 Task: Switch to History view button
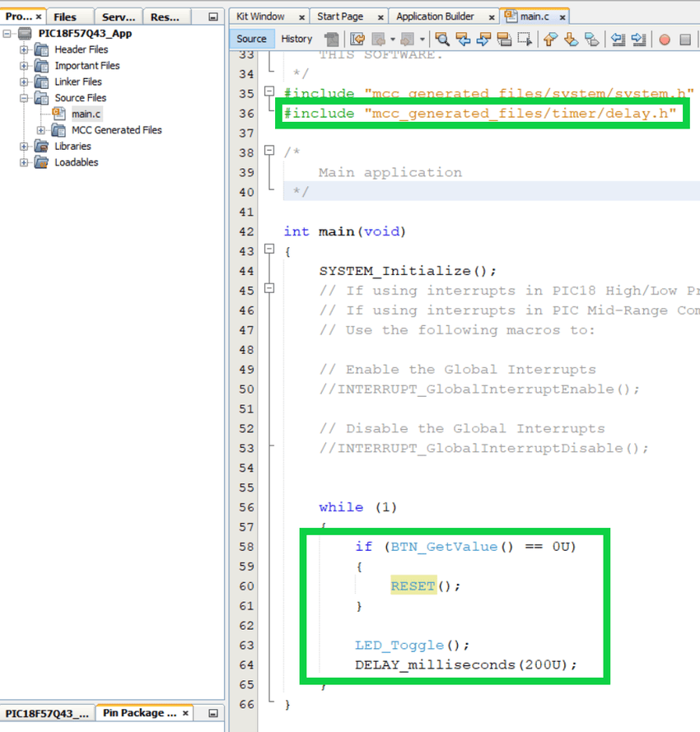296,39
